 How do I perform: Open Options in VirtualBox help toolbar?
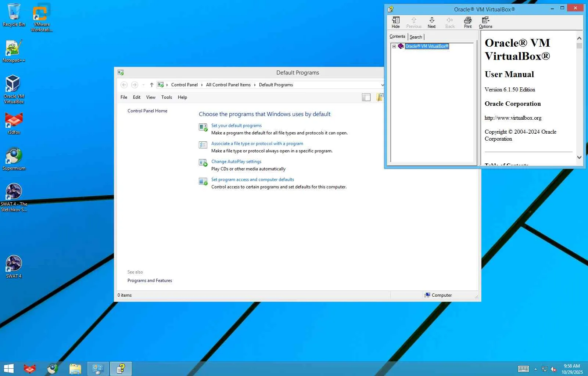485,22
